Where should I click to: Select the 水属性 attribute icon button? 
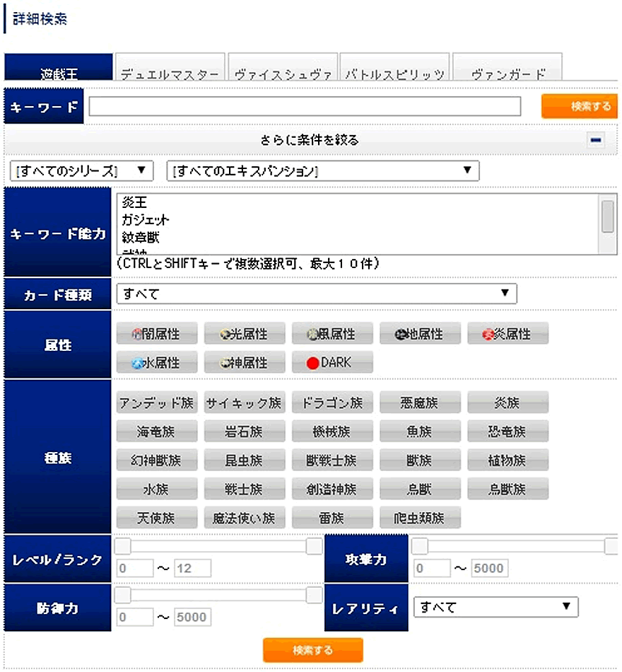[157, 362]
